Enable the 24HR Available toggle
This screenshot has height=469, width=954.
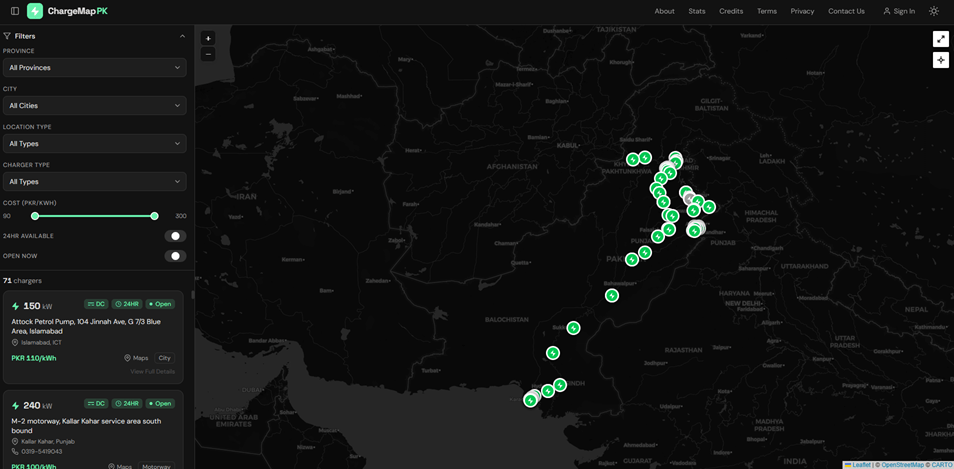(175, 236)
